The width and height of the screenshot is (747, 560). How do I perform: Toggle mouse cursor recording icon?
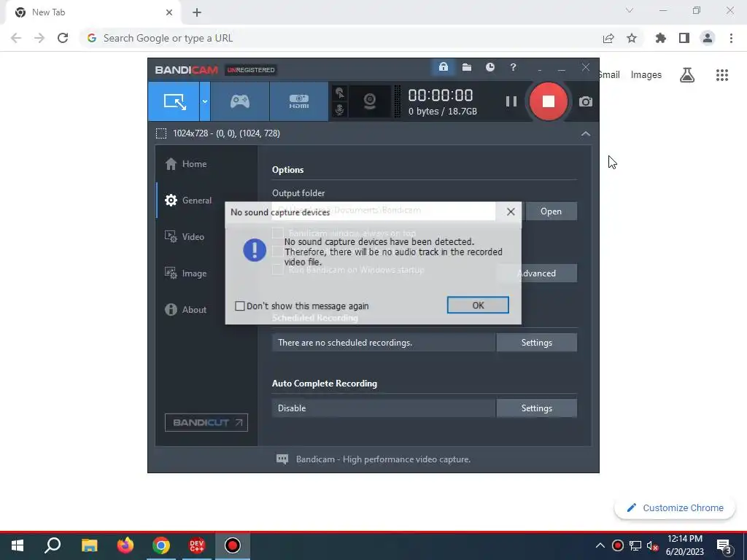coord(339,93)
